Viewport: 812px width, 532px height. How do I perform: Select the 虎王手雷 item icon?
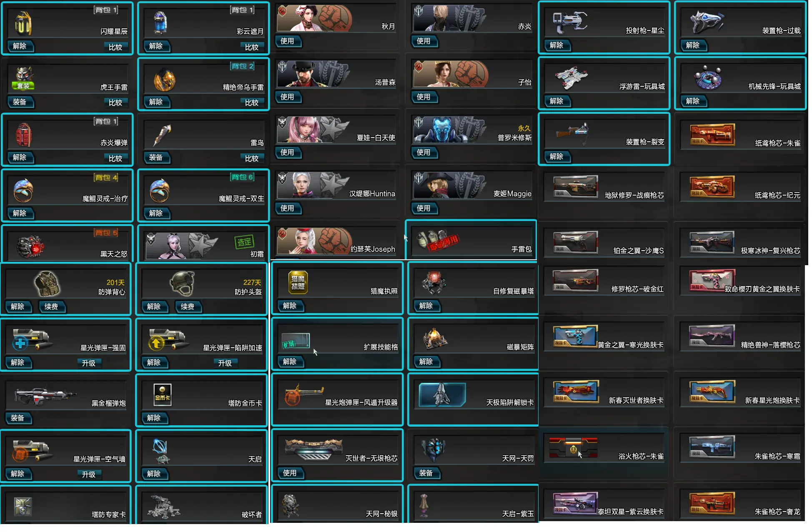point(25,74)
